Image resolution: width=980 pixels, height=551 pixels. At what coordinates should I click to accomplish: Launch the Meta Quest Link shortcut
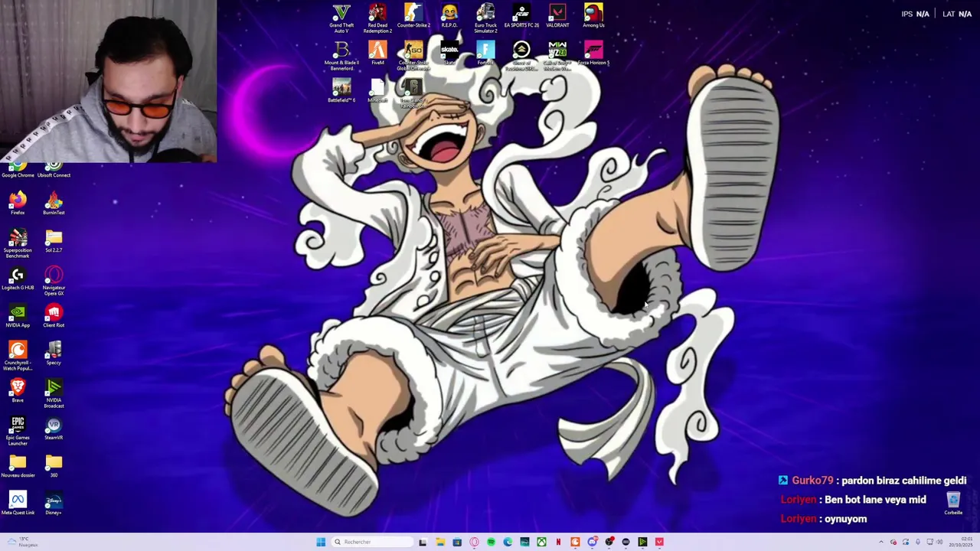pyautogui.click(x=18, y=504)
